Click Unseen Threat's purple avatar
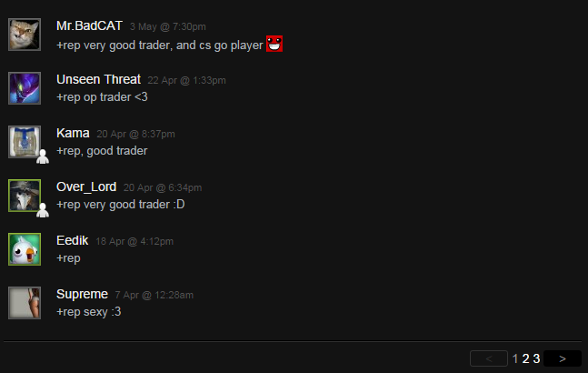 pyautogui.click(x=25, y=88)
